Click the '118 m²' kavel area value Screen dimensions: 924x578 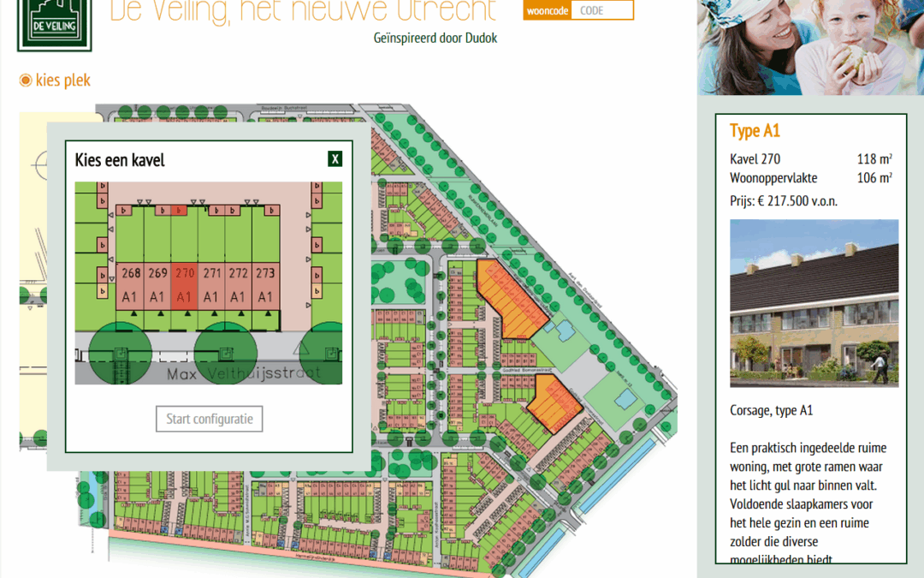click(x=874, y=159)
